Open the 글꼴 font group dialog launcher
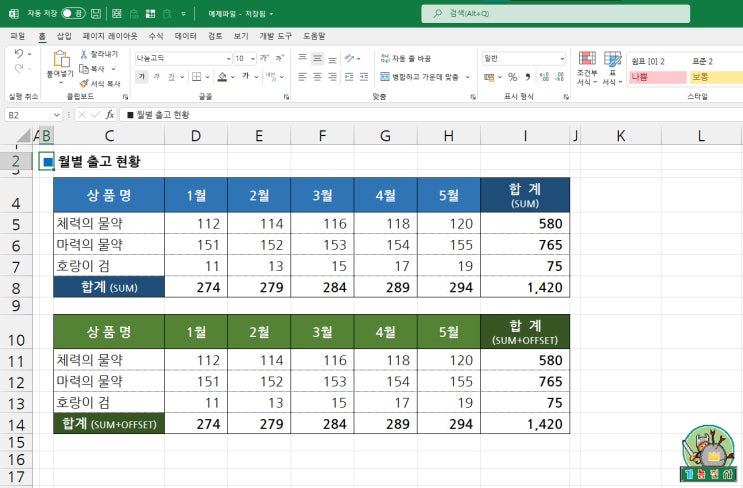 pyautogui.click(x=286, y=97)
